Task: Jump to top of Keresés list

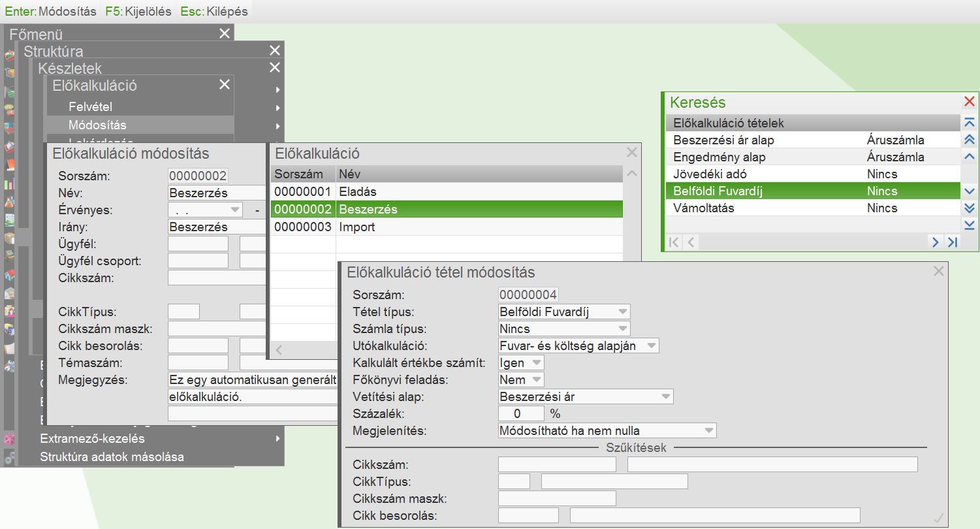Action: (x=970, y=123)
